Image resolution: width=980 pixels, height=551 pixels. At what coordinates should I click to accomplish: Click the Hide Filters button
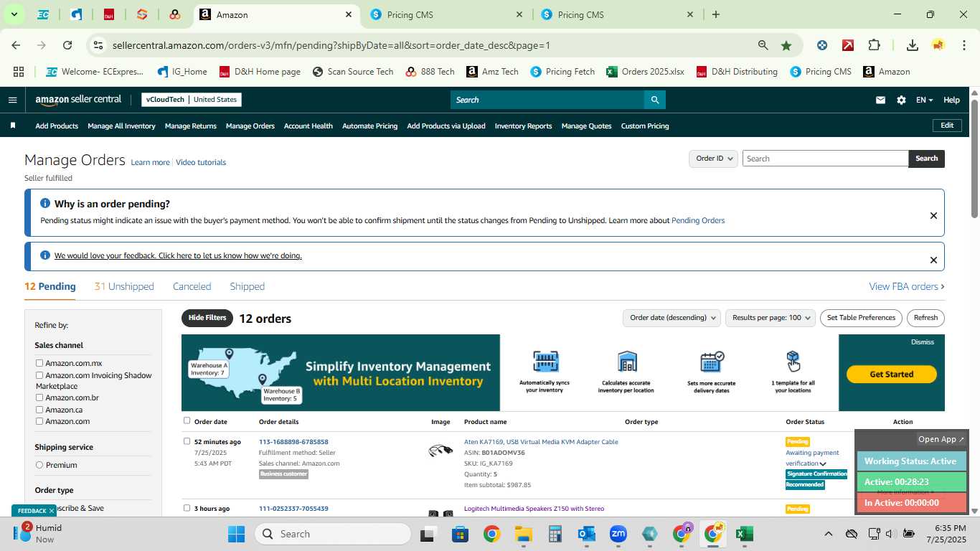(207, 318)
